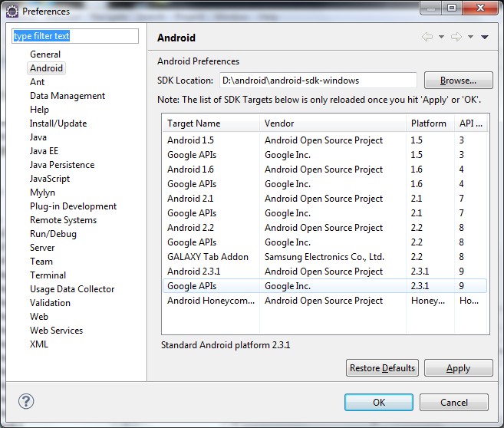
Task: Open Remote Systems preferences
Action: pyautogui.click(x=64, y=220)
